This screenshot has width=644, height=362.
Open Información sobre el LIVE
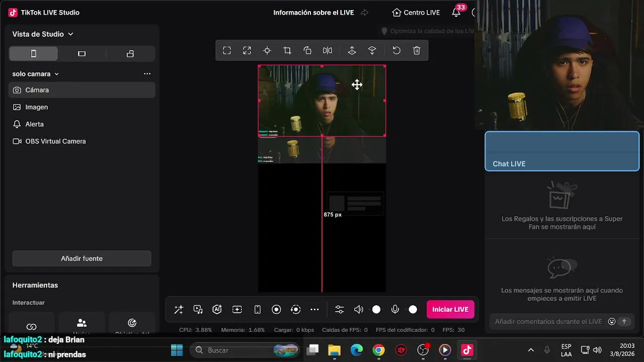pyautogui.click(x=313, y=13)
